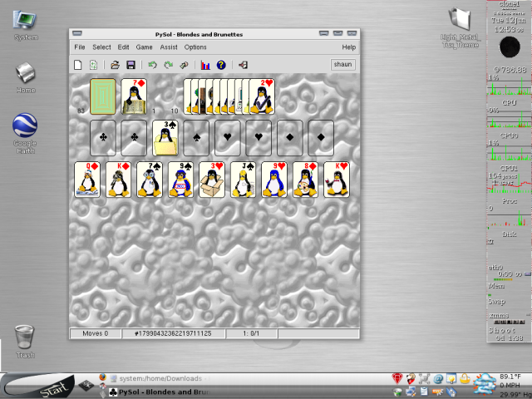Click the first empty hearts foundation
The height and width of the screenshot is (399, 532).
point(228,138)
